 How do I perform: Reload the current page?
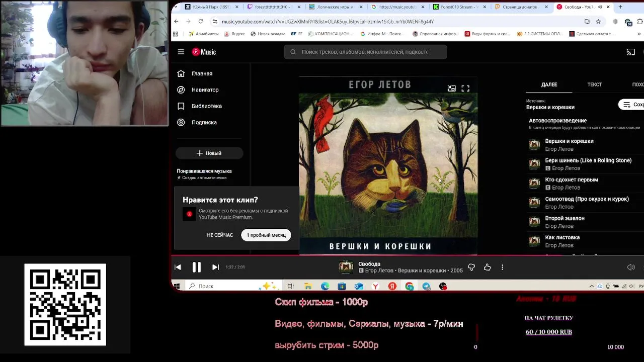tap(200, 22)
